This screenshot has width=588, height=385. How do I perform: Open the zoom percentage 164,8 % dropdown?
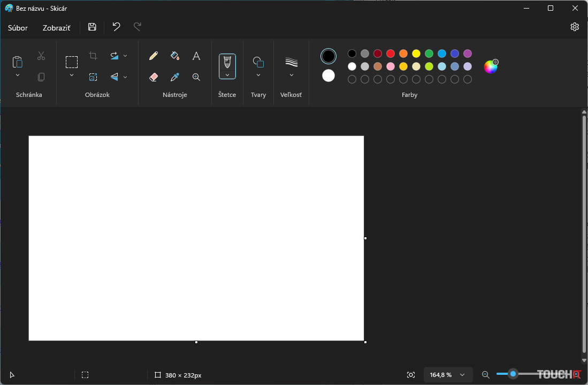tap(462, 375)
